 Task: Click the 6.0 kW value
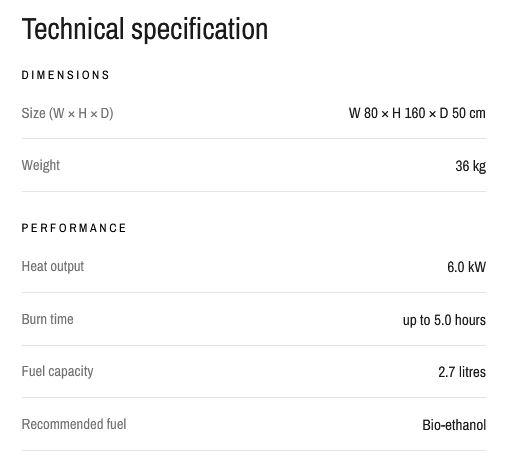point(467,267)
